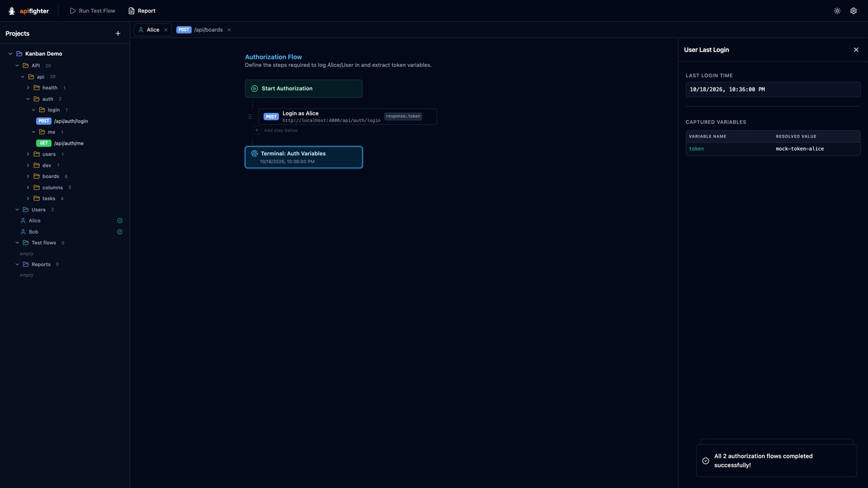Close the User Last Login panel
This screenshot has height=488, width=868.
tap(856, 50)
